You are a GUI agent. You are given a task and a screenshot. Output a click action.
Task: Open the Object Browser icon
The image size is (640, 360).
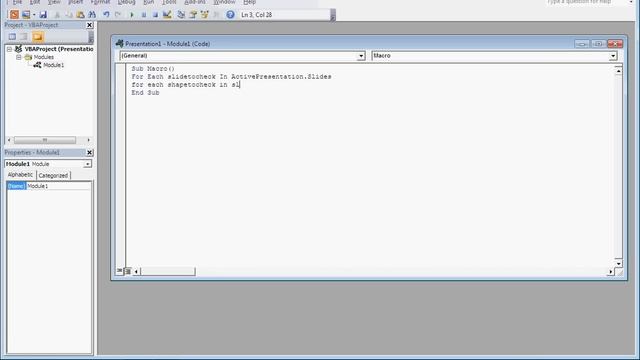tap(205, 15)
